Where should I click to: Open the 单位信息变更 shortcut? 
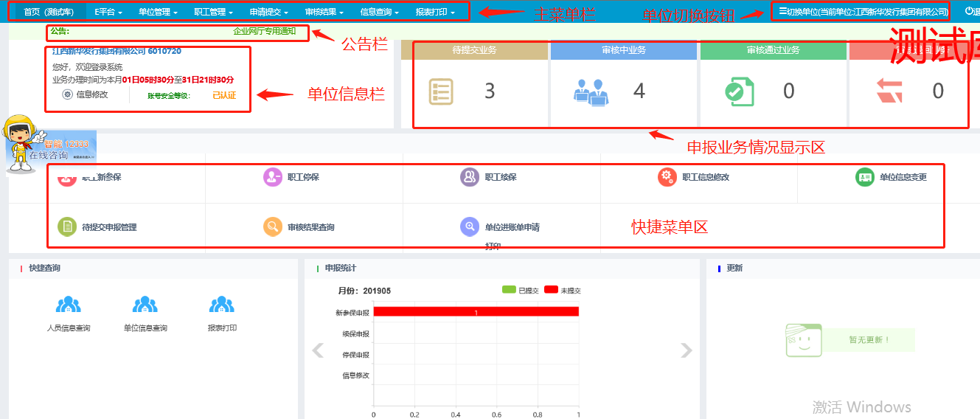click(x=903, y=177)
